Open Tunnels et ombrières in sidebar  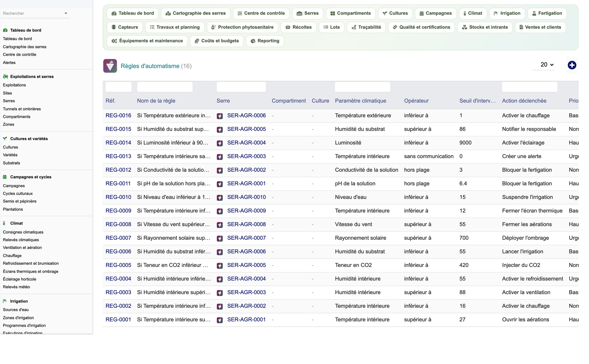coord(22,109)
